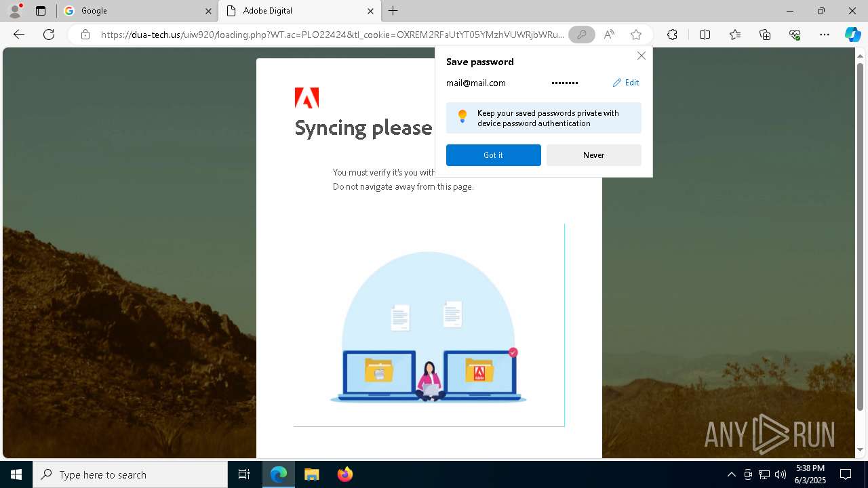Edit the saved password entry
The width and height of the screenshot is (868, 488).
pyautogui.click(x=626, y=83)
